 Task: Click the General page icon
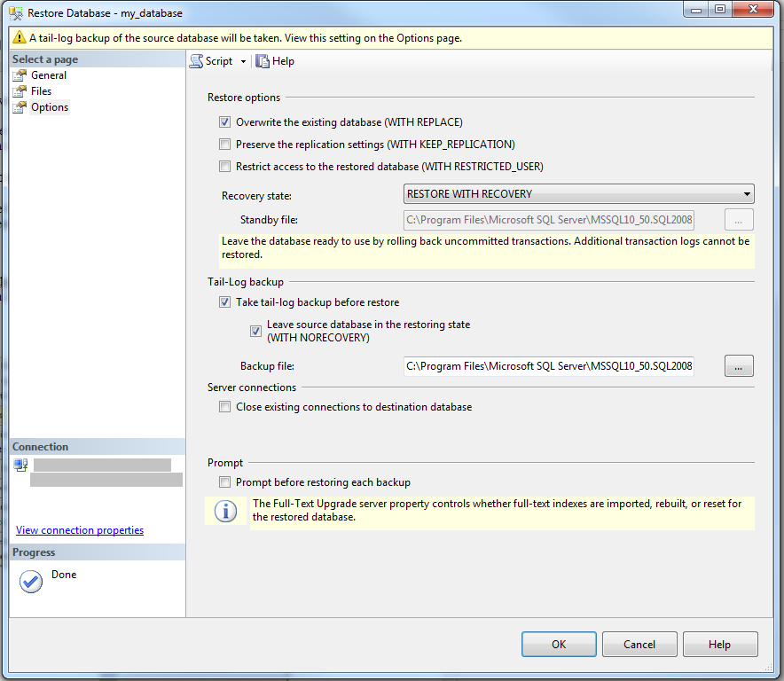point(20,75)
